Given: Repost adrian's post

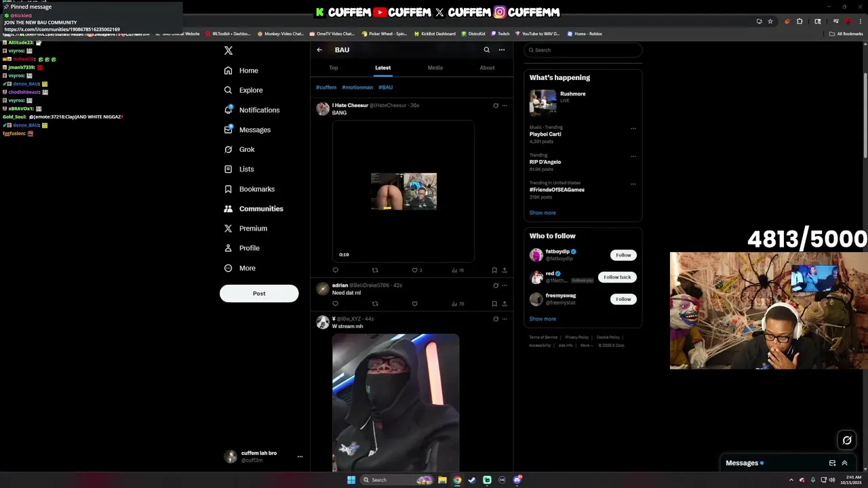Looking at the screenshot, I should pyautogui.click(x=375, y=304).
